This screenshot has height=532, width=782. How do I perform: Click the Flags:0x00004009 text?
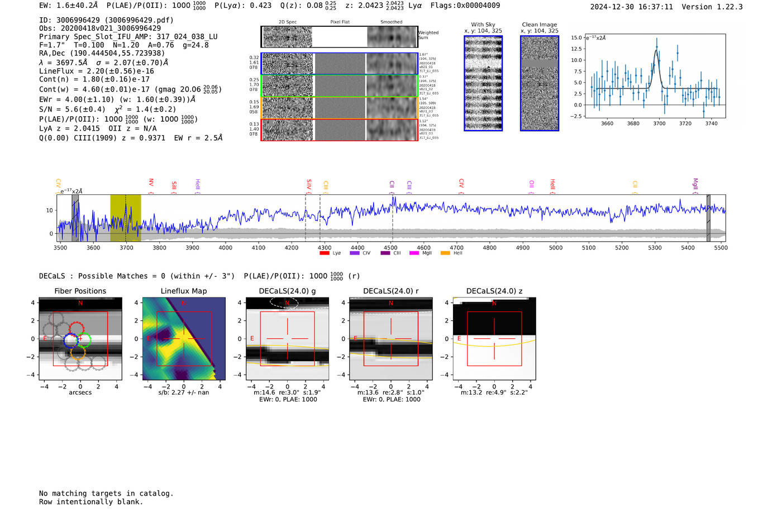465,6
